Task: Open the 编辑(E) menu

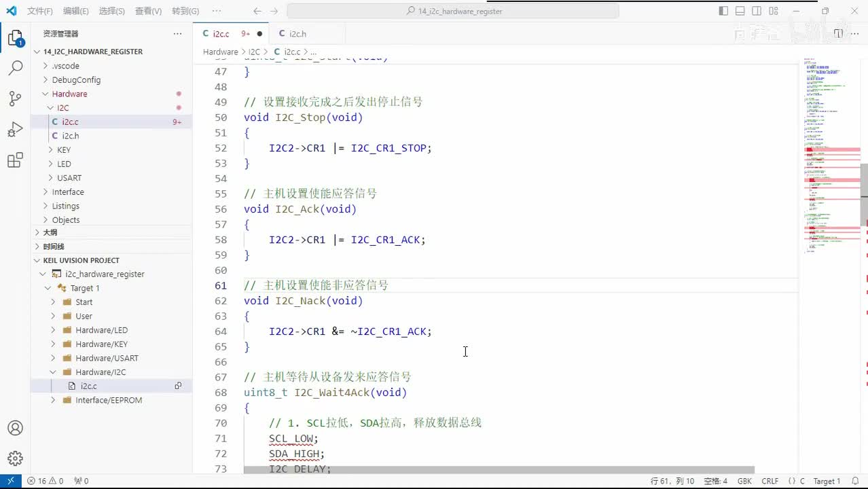Action: (75, 11)
